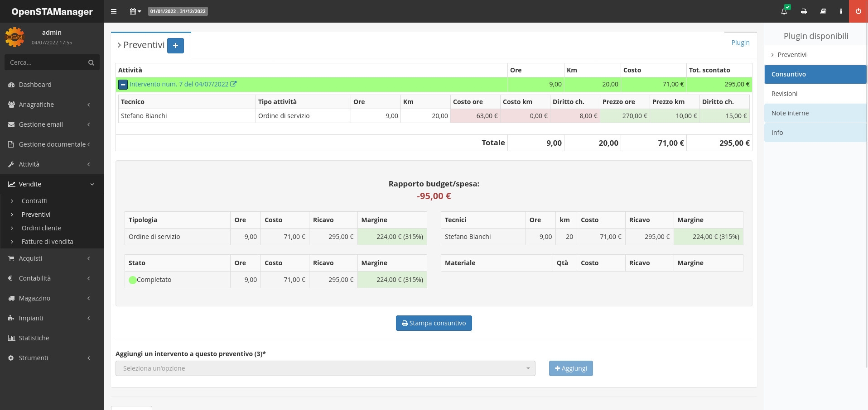868x410 pixels.
Task: Click the blue plus button beside Preventivi
Action: point(175,46)
